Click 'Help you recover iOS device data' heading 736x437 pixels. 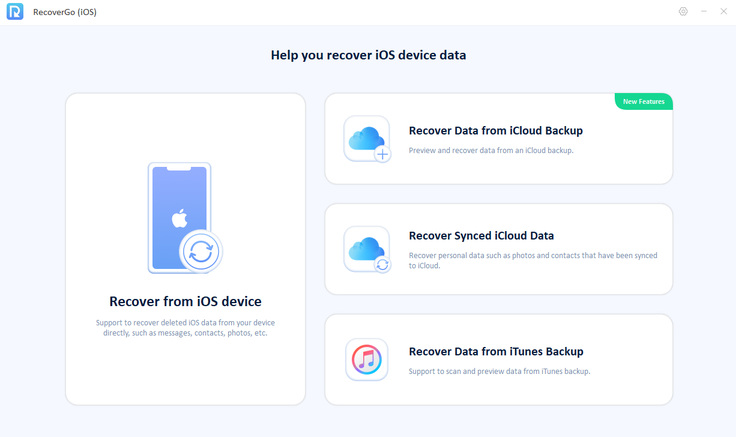pyautogui.click(x=368, y=55)
